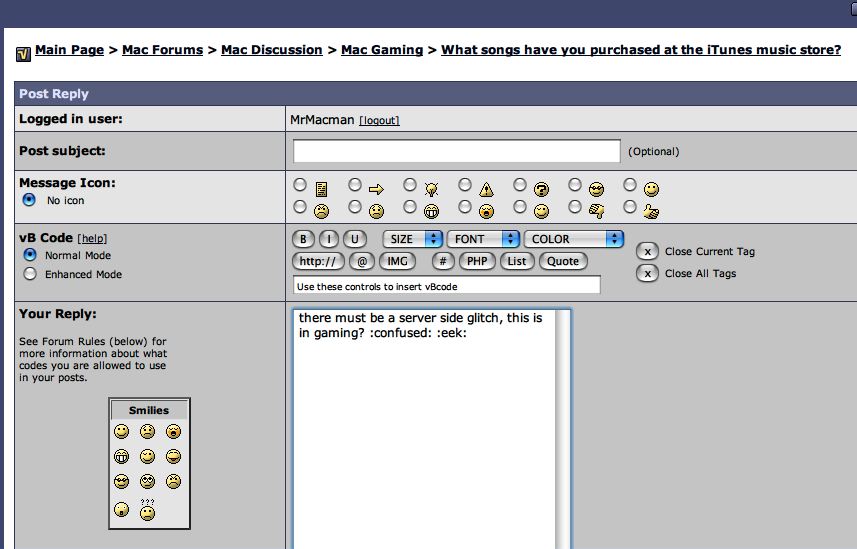Open the vB Code help link
This screenshot has width=857, height=549.
click(92, 238)
